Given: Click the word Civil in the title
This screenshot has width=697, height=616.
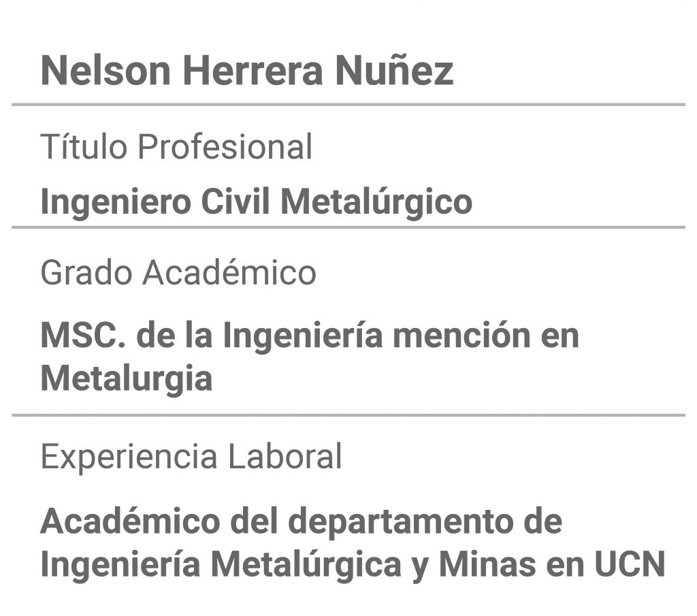Looking at the screenshot, I should [235, 201].
